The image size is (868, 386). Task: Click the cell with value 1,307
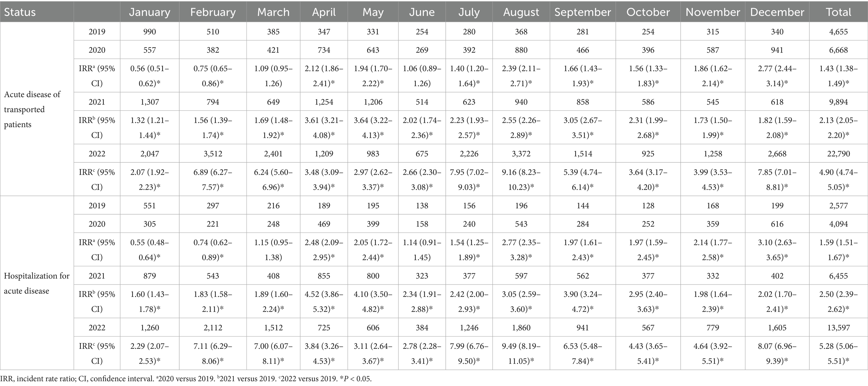point(149,102)
